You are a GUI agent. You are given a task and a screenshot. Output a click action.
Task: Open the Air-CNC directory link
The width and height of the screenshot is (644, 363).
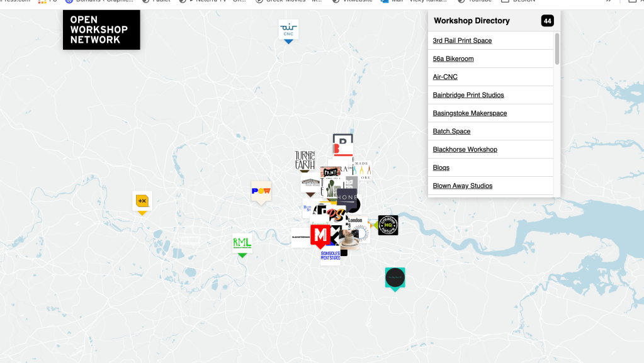(x=445, y=77)
